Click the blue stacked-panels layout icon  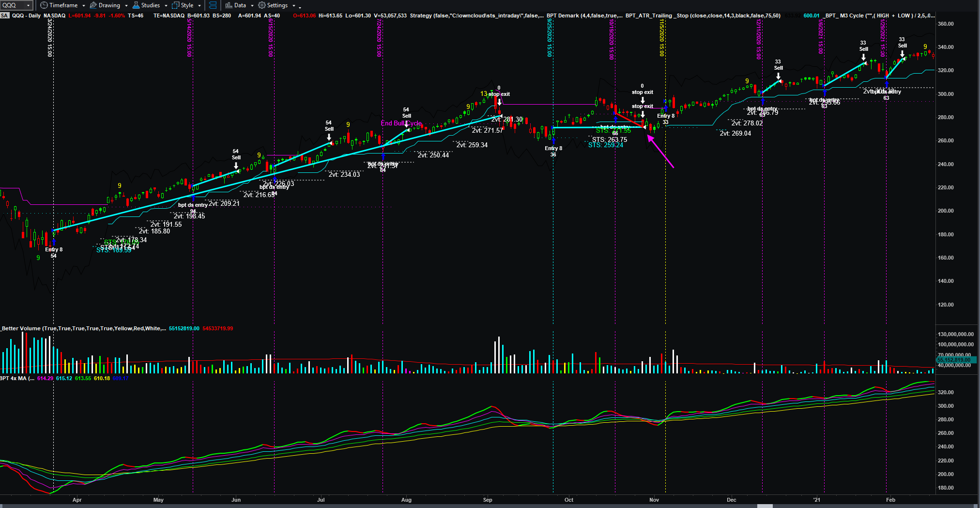point(213,5)
